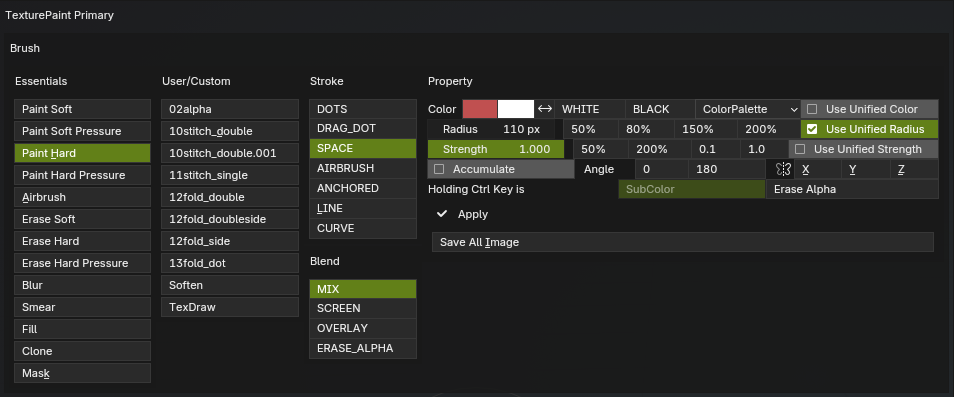The width and height of the screenshot is (954, 397).
Task: Click the Save All Image button
Action: 683,242
